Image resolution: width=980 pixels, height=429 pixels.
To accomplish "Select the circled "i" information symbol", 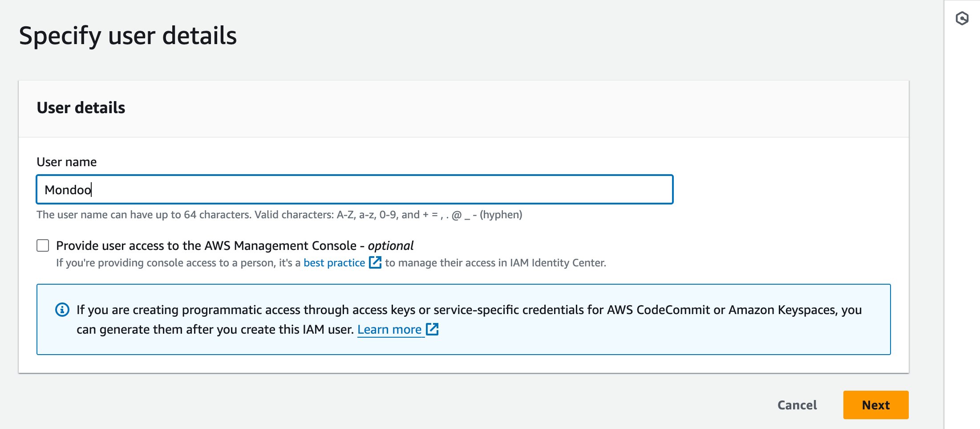I will coord(62,310).
